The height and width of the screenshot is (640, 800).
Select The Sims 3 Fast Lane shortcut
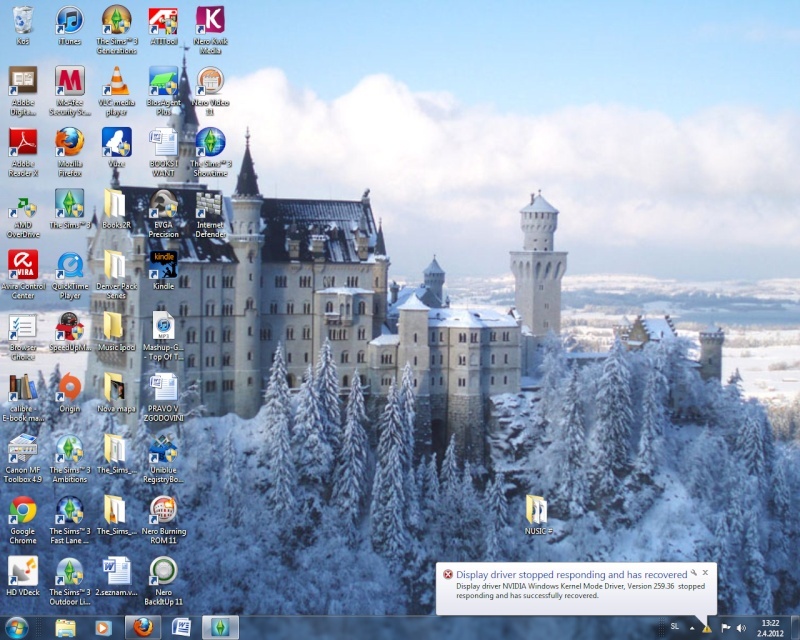pos(69,520)
